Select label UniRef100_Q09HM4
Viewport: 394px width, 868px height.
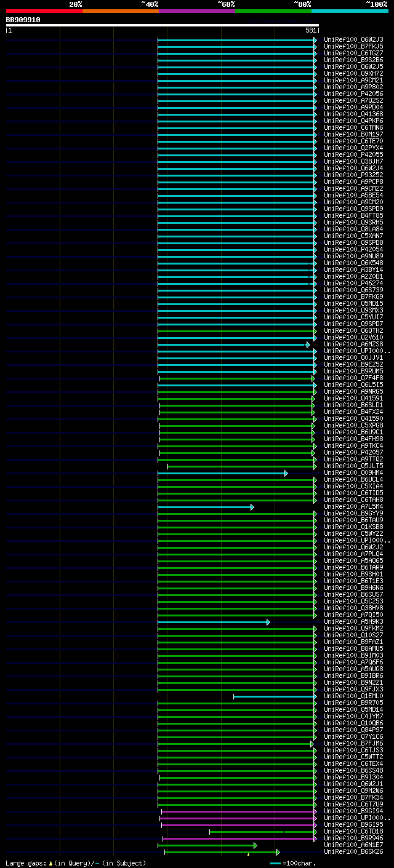[353, 472]
